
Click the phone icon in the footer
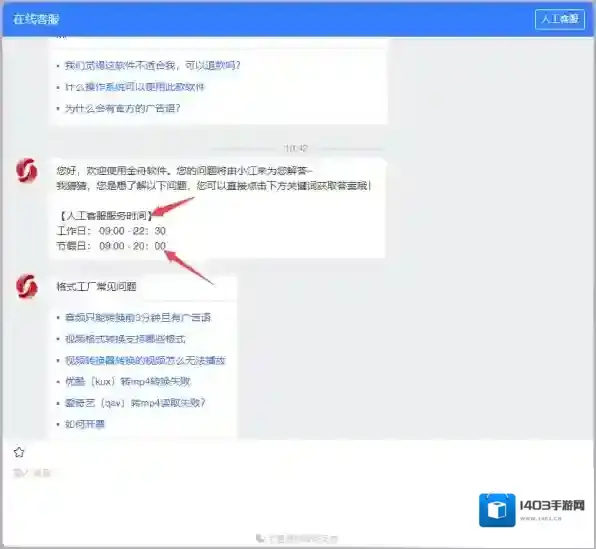coord(260,538)
